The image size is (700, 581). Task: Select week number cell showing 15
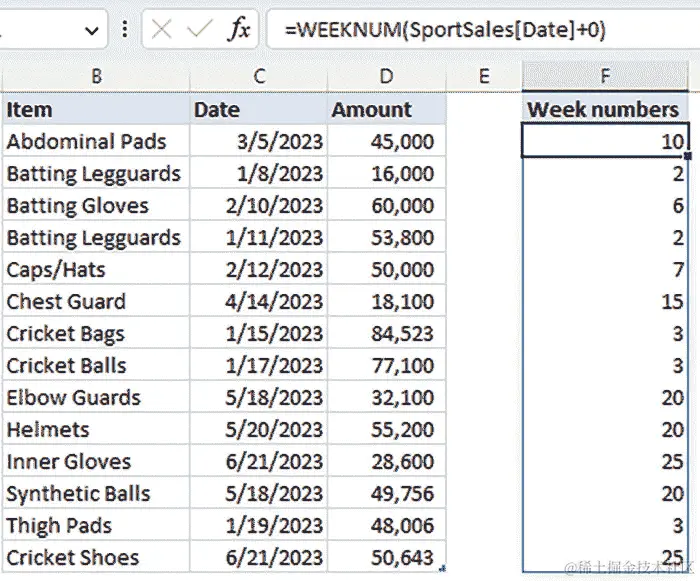(x=605, y=301)
